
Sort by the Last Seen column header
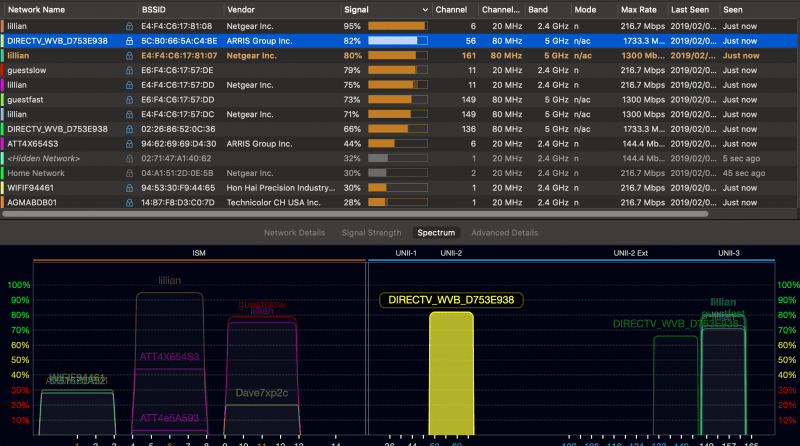pyautogui.click(x=690, y=10)
